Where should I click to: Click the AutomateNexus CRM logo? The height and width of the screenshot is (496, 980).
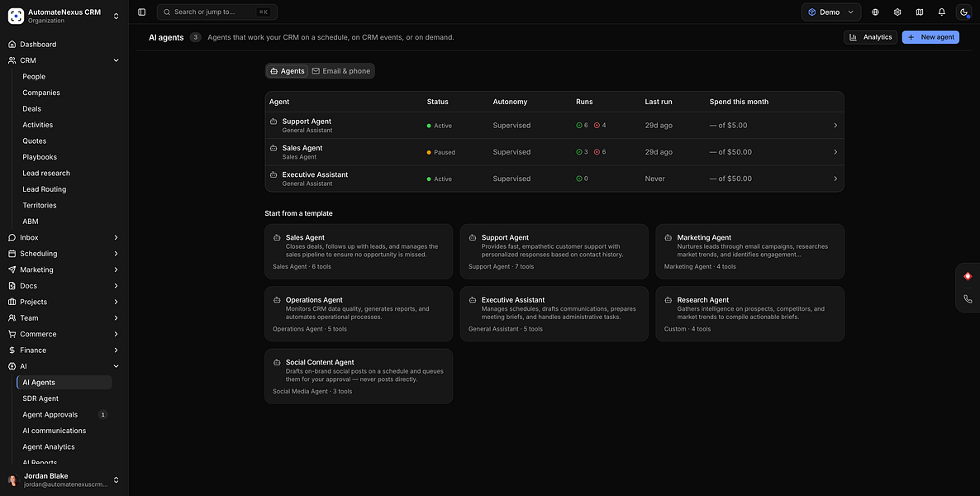(x=16, y=16)
